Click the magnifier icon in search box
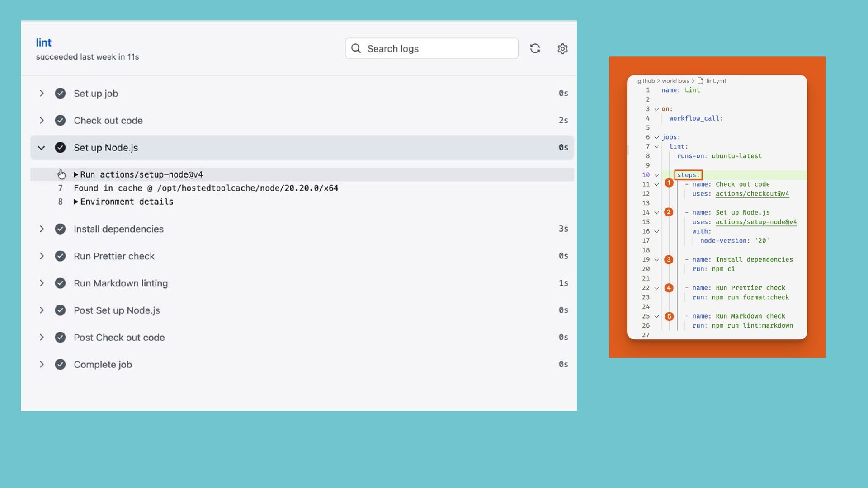 point(356,48)
